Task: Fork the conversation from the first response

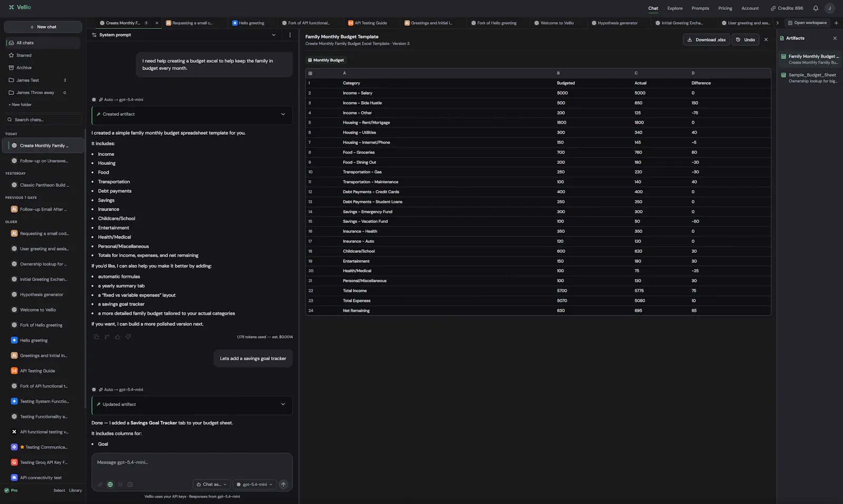Action: (x=107, y=337)
